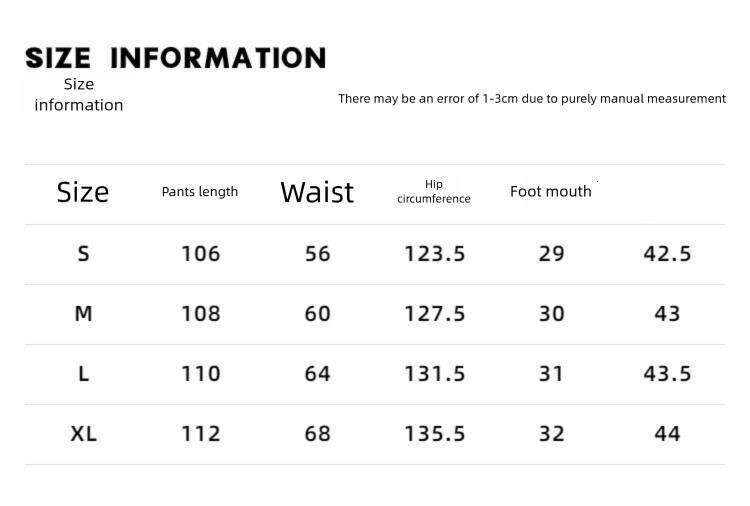Click the Size column header
Image resolution: width=750 pixels, height=506 pixels.
[x=83, y=192]
